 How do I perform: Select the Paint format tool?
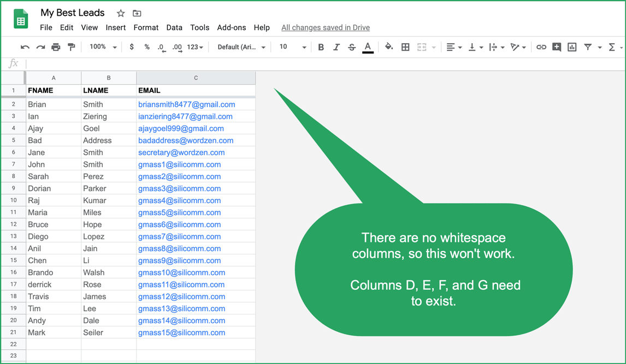(x=71, y=47)
